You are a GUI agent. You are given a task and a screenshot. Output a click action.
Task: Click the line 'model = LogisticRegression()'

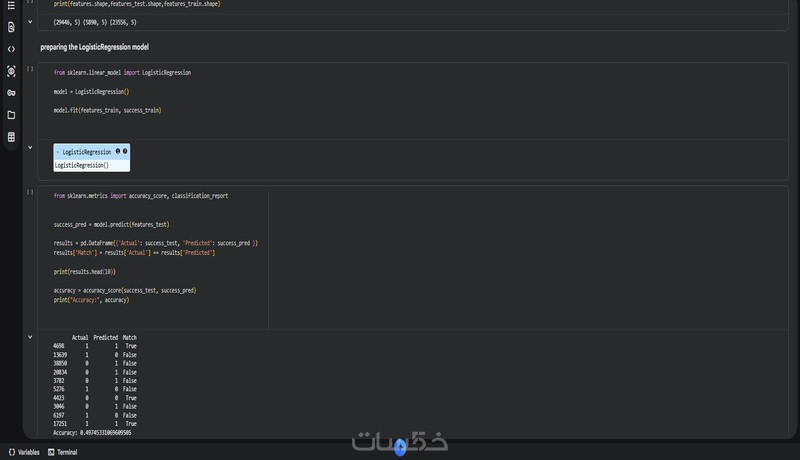[x=91, y=92]
